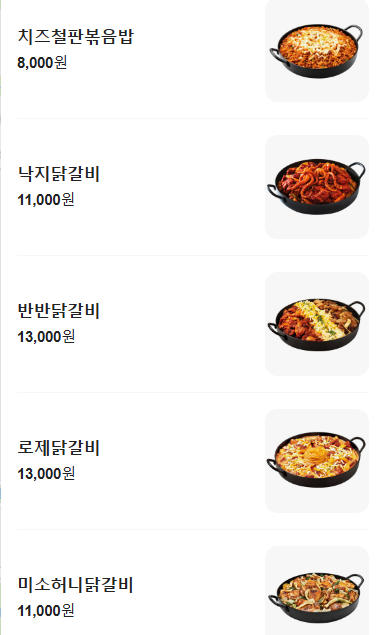
Task: Open the 로제닭갈비 menu title
Action: 58,447
